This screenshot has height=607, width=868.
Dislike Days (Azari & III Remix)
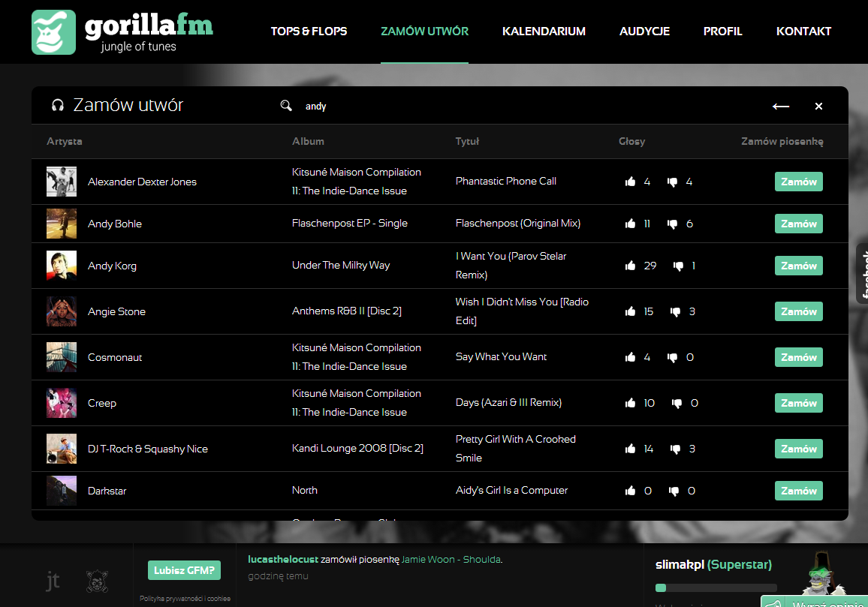[677, 404]
